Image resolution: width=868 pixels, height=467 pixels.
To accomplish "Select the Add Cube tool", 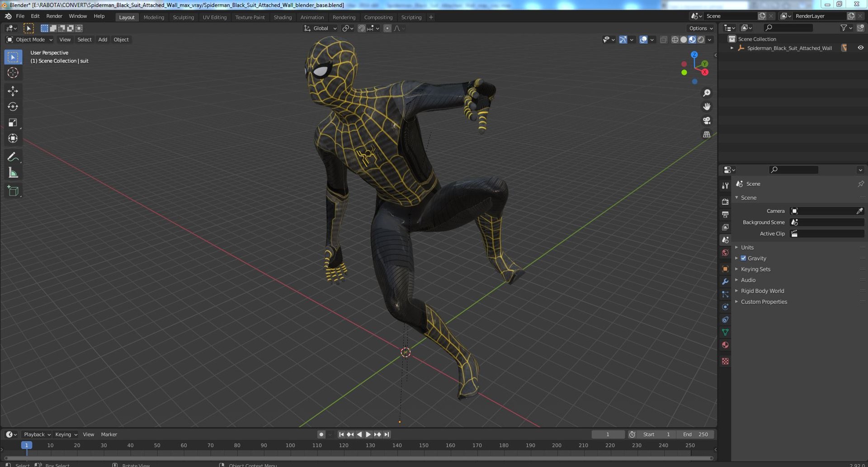I will [13, 191].
